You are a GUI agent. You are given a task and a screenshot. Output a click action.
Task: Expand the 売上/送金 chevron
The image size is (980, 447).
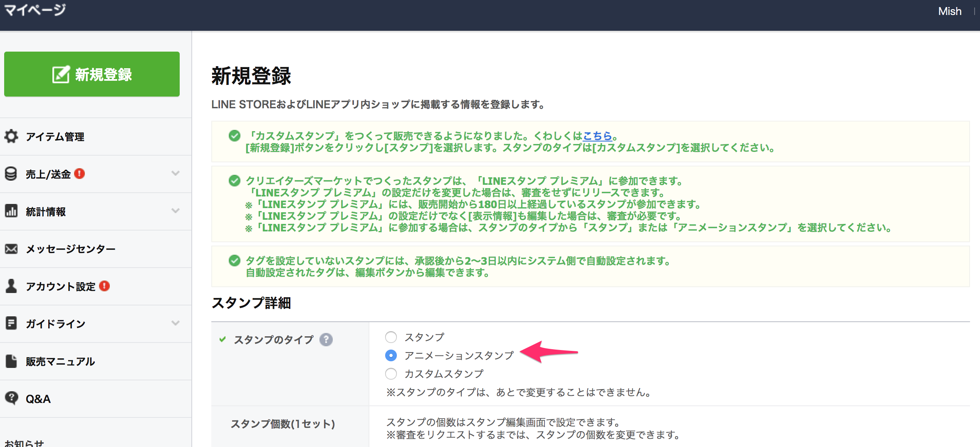[176, 173]
